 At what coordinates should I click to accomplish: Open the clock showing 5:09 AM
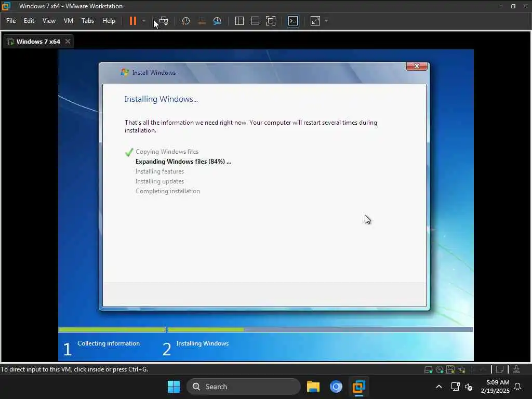click(495, 387)
